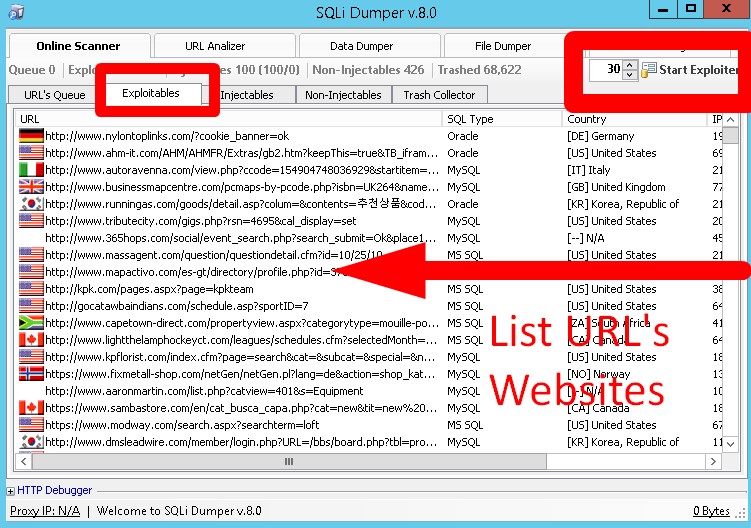
Task: Click the Korea flag beside dmsleadwire.com
Action: pos(31,442)
